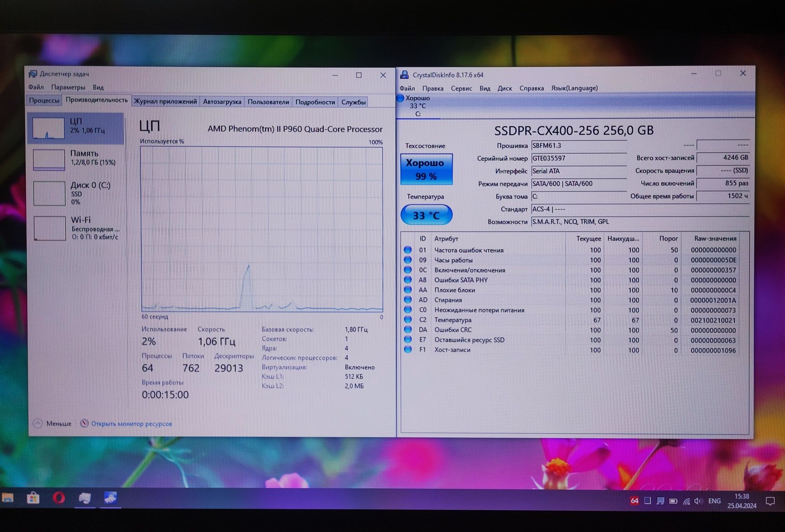Select the Wi-Fi performance sidebar item

coord(76,228)
